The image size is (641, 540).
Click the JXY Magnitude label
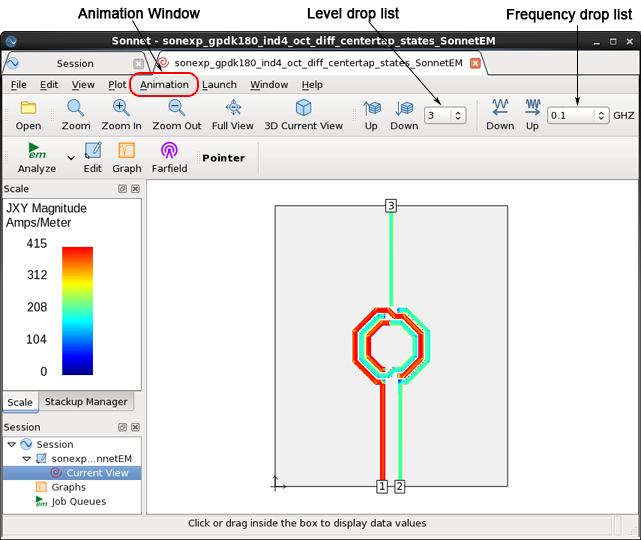(46, 208)
